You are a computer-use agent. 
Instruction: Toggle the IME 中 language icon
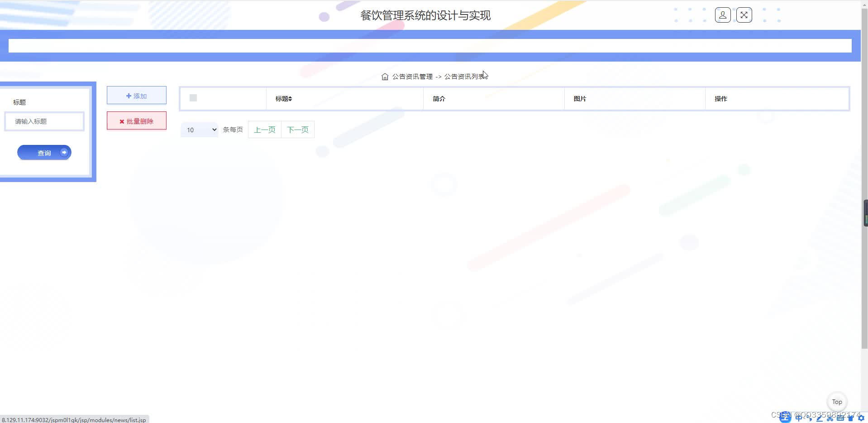coord(799,418)
